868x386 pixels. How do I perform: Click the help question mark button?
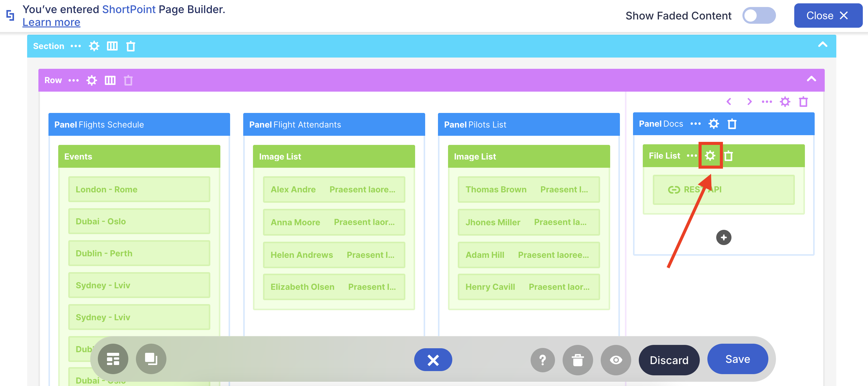tap(542, 360)
